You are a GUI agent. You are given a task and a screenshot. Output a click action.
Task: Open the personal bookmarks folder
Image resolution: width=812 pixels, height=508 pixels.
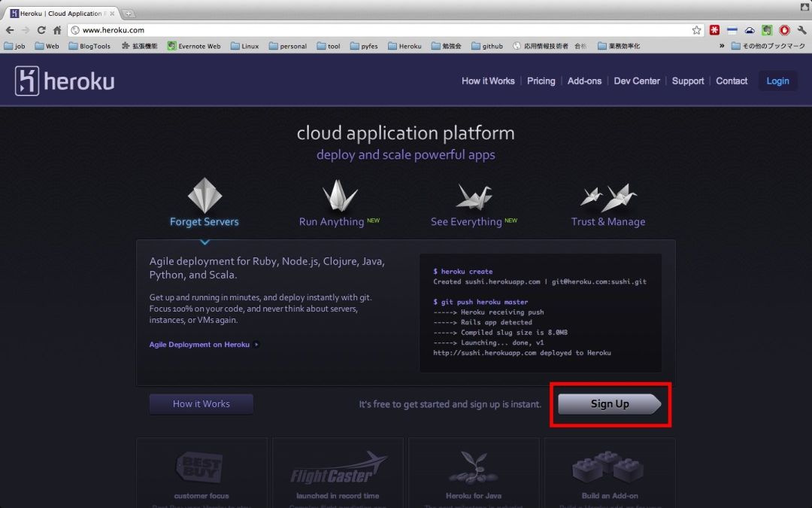[288, 46]
